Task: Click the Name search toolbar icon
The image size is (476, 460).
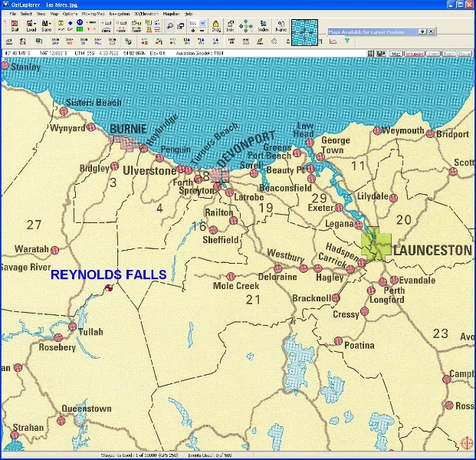Action: coord(281,26)
